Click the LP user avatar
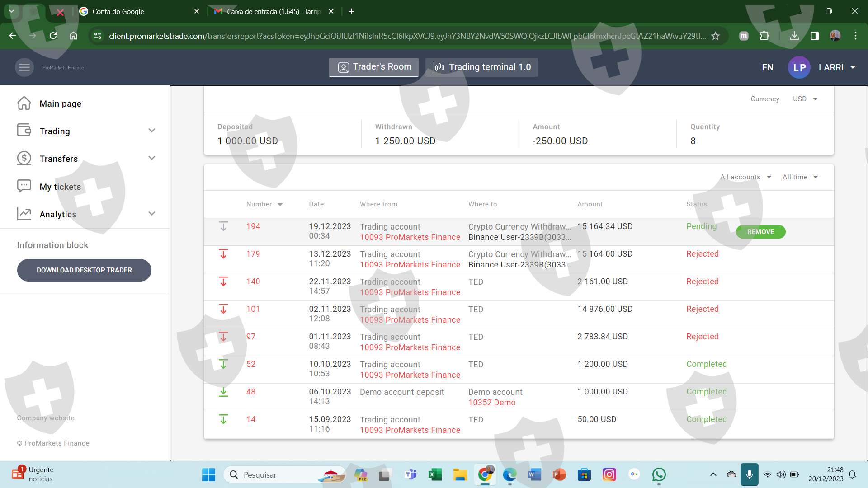 pyautogui.click(x=799, y=67)
